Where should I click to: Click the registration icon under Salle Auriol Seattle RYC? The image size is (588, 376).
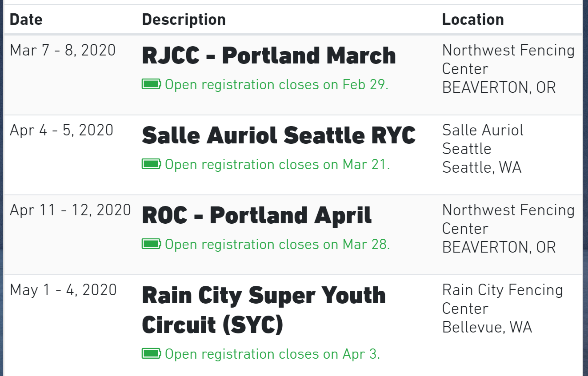coord(151,164)
